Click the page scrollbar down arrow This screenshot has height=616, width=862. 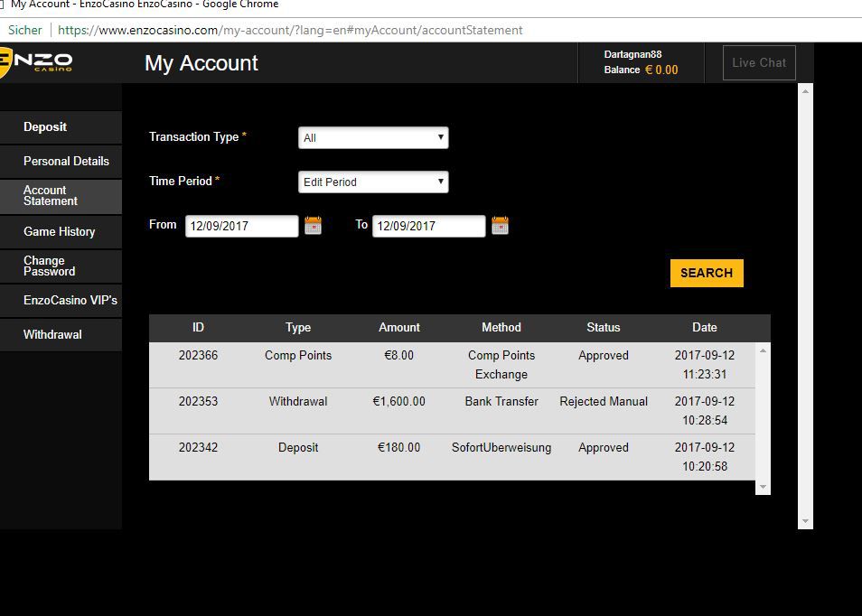pyautogui.click(x=805, y=521)
